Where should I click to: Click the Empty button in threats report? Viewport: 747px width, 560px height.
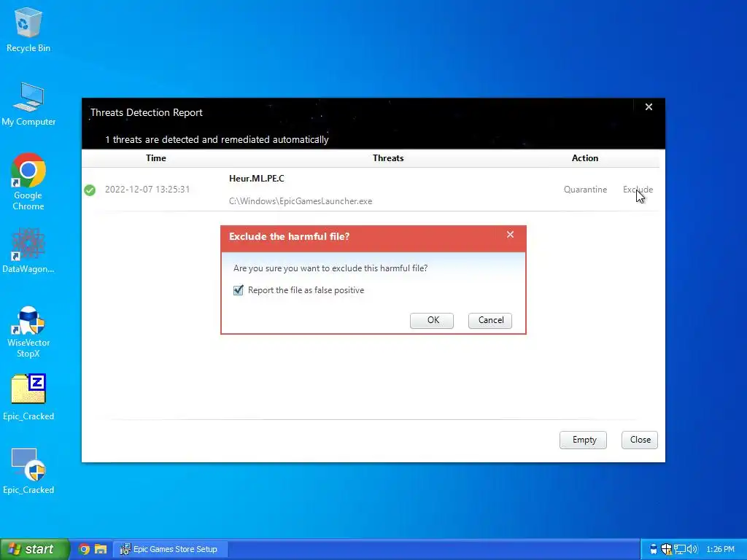pyautogui.click(x=583, y=440)
